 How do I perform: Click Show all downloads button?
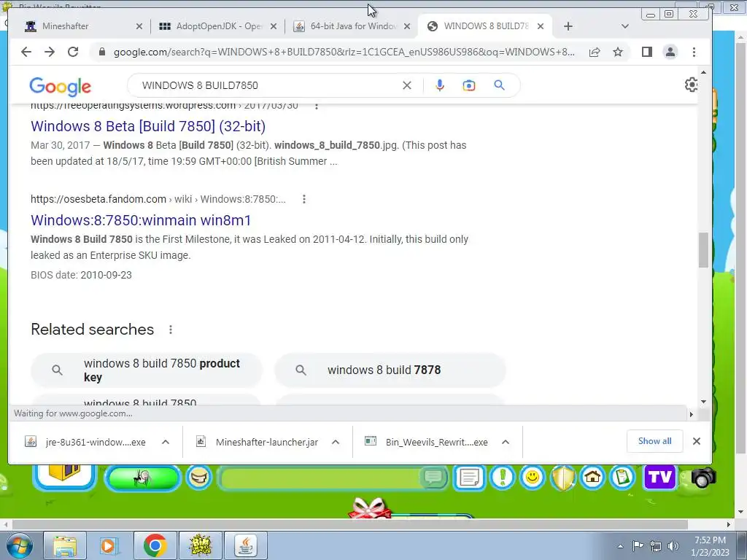tap(654, 441)
